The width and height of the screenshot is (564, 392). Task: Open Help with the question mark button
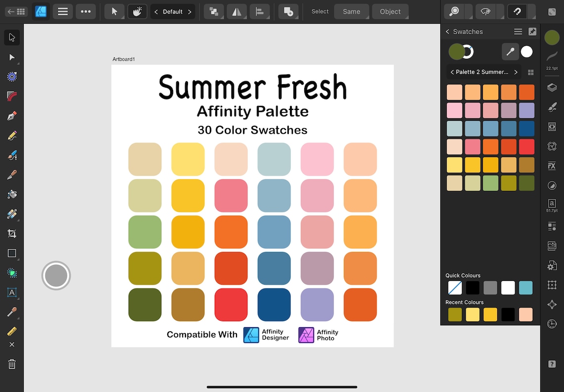[552, 364]
